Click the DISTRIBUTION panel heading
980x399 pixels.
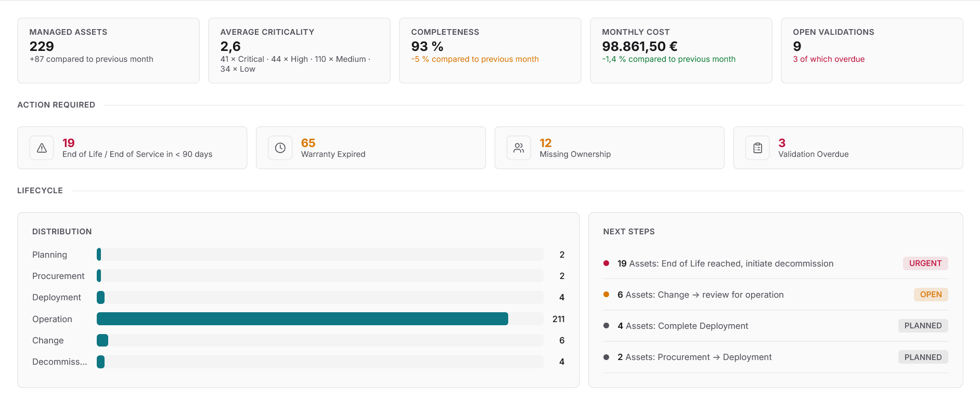point(62,232)
